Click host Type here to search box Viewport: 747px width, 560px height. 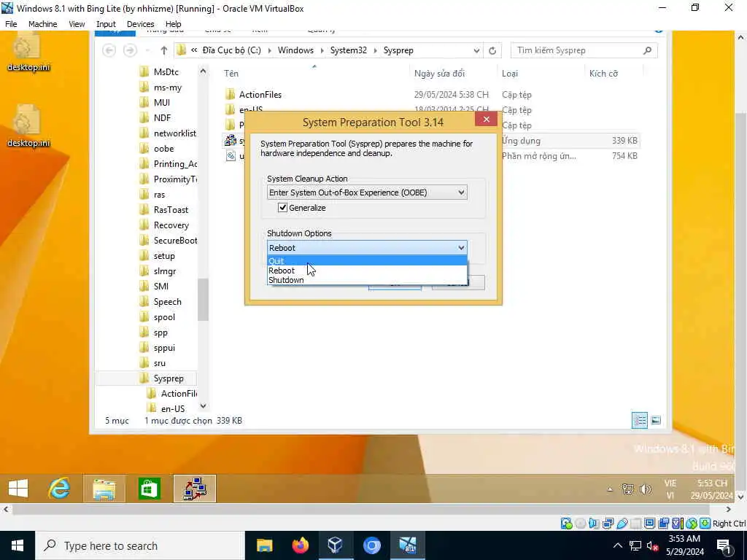(140, 545)
